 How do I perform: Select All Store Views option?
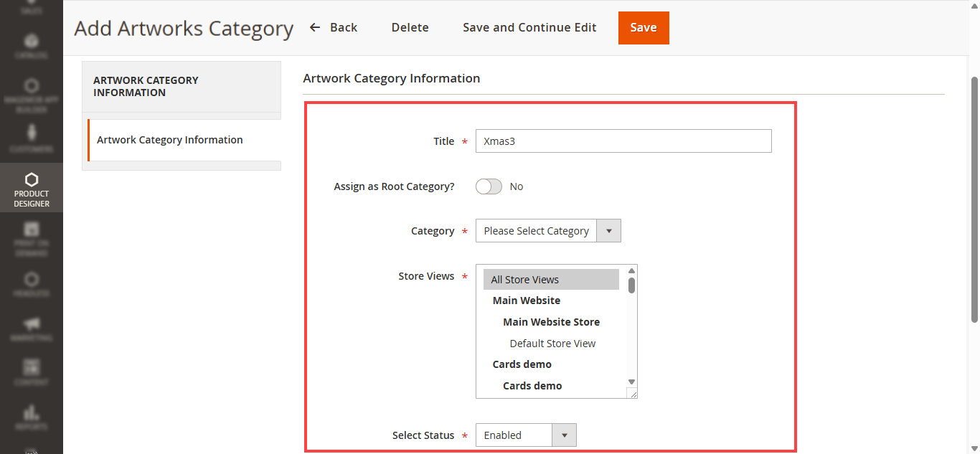pyautogui.click(x=550, y=280)
